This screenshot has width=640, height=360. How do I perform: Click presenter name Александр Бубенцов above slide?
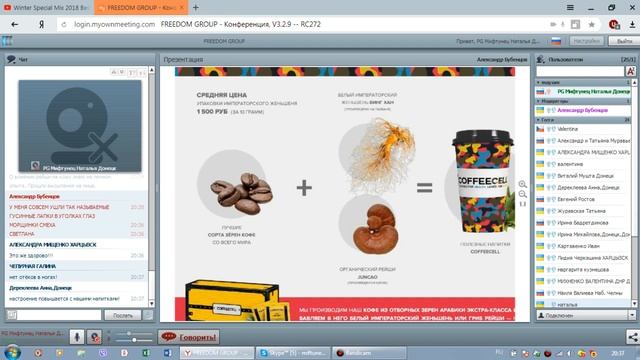502,60
